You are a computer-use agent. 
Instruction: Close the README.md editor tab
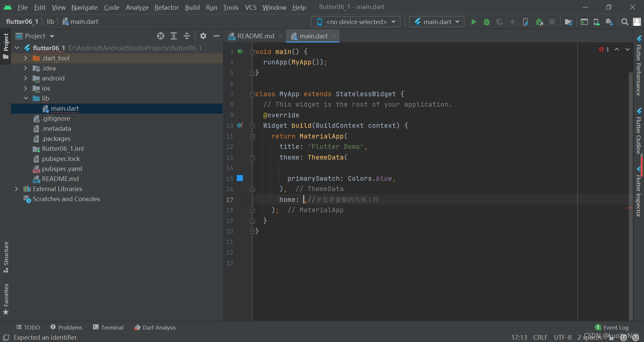point(280,36)
